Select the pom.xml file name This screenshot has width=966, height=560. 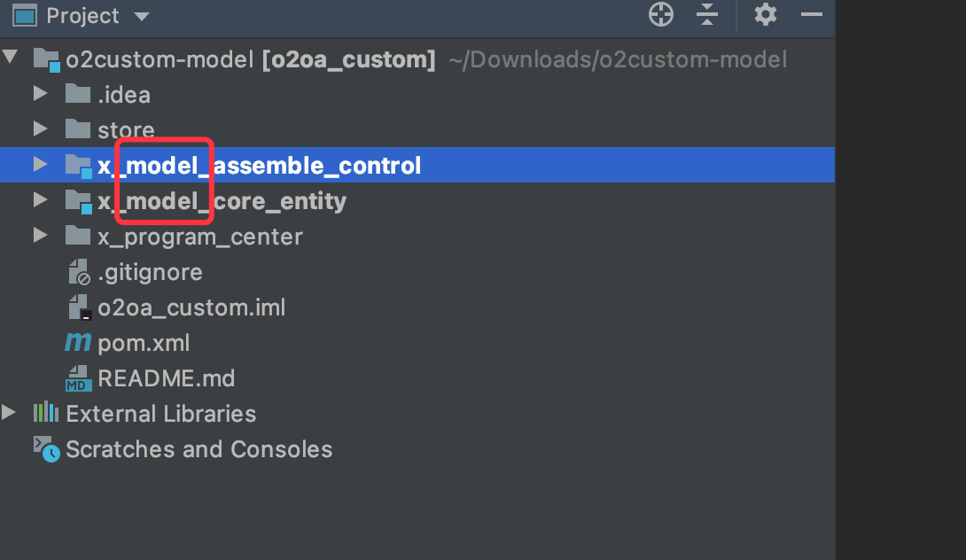(x=144, y=343)
